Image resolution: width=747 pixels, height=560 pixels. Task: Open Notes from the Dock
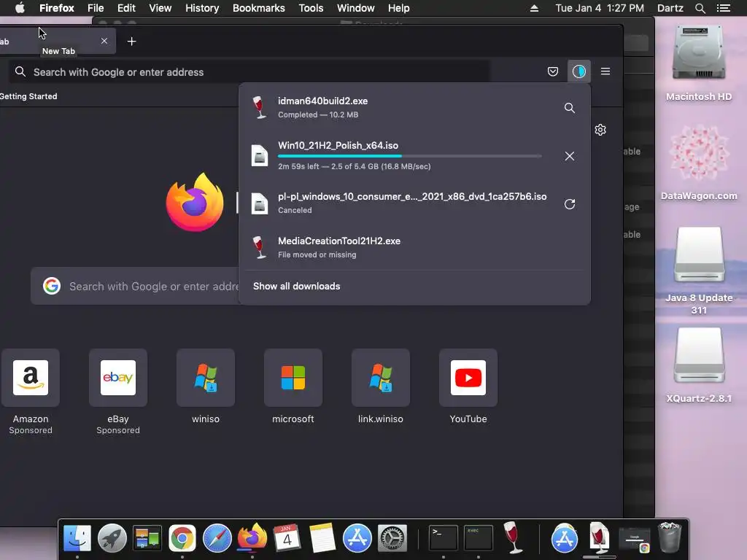click(322, 538)
